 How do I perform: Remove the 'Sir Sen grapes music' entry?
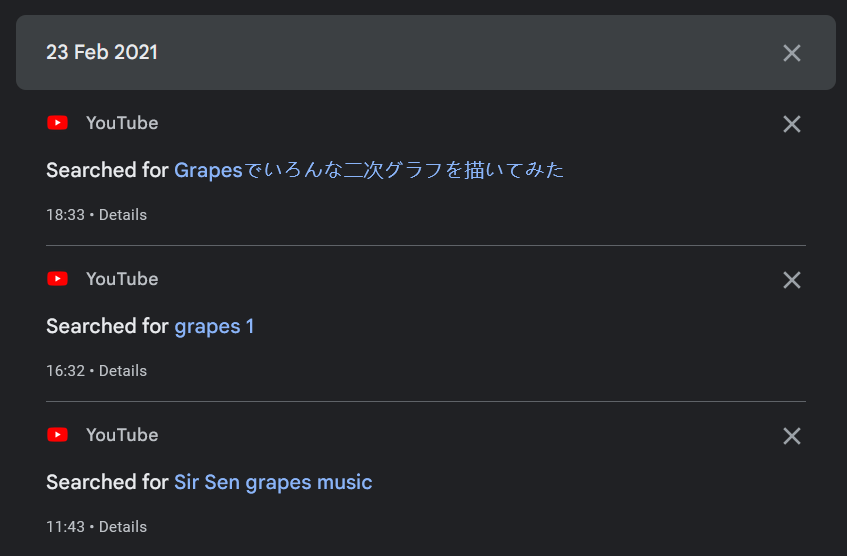(792, 436)
